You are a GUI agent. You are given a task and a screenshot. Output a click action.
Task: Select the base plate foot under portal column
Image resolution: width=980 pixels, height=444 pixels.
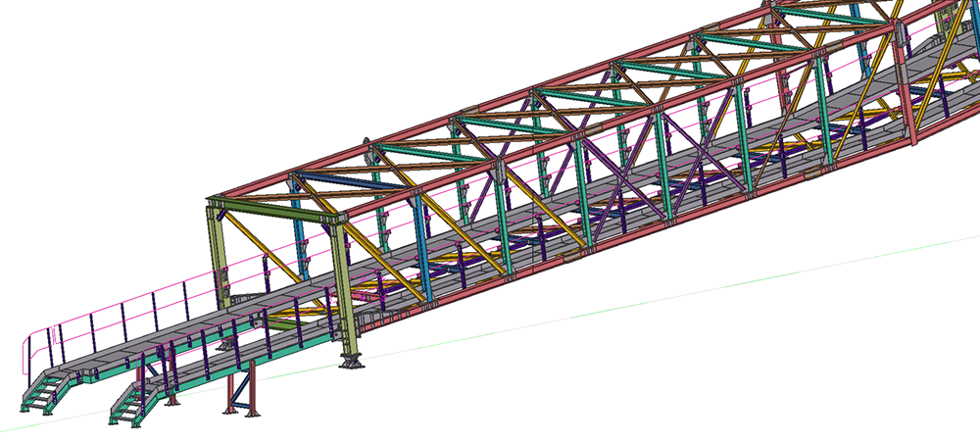click(351, 361)
